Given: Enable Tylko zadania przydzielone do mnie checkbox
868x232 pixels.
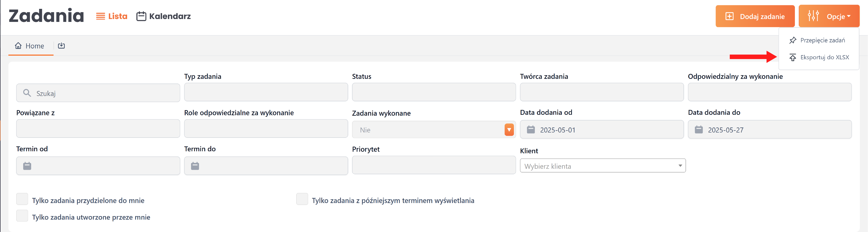Looking at the screenshot, I should (22, 199).
